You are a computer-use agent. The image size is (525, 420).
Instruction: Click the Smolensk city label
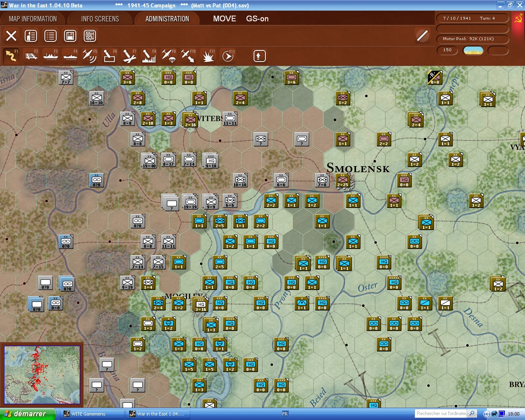[x=358, y=168]
